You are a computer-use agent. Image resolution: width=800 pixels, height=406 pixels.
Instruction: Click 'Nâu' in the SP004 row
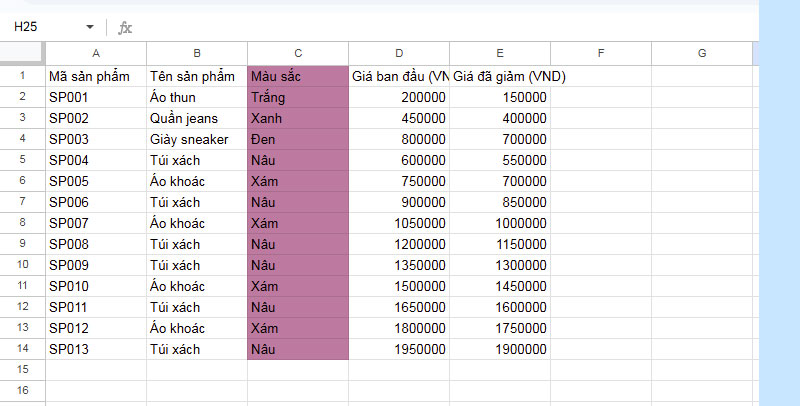298,160
